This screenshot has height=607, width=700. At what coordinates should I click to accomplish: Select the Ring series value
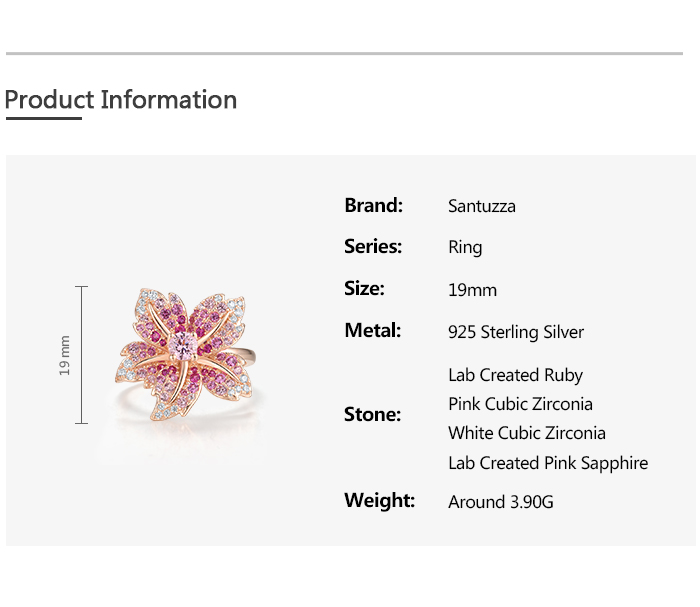coord(465,248)
